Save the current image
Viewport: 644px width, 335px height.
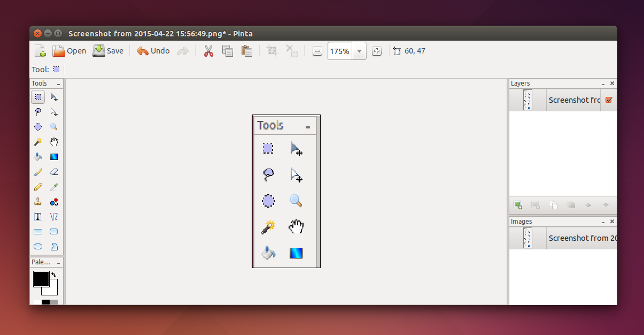click(x=108, y=50)
